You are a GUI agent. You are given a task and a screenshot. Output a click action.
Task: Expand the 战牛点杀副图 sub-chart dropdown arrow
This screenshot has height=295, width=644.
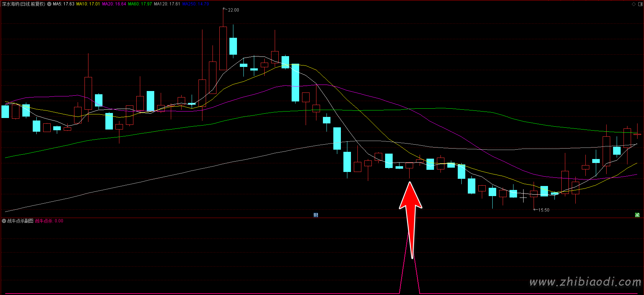pos(4,221)
